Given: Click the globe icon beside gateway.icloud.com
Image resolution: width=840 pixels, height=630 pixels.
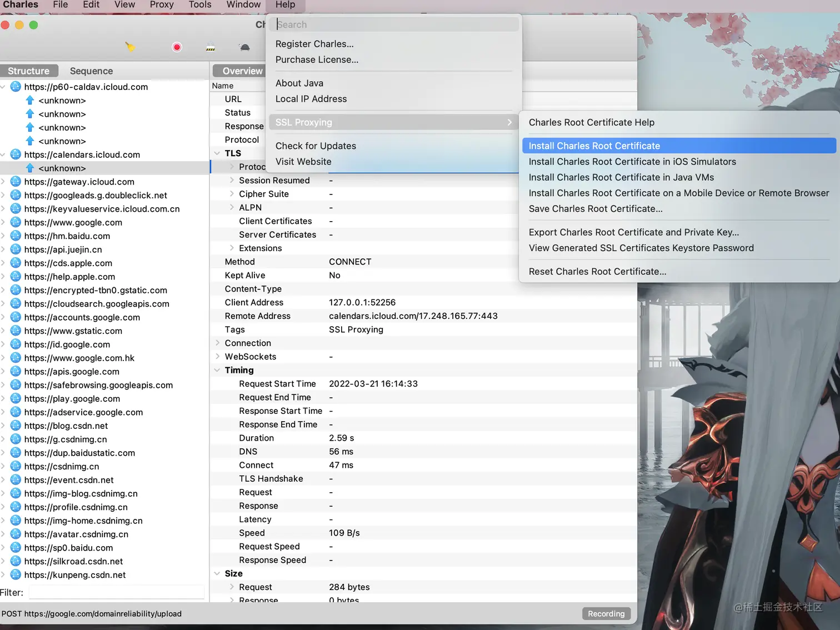Looking at the screenshot, I should [16, 182].
